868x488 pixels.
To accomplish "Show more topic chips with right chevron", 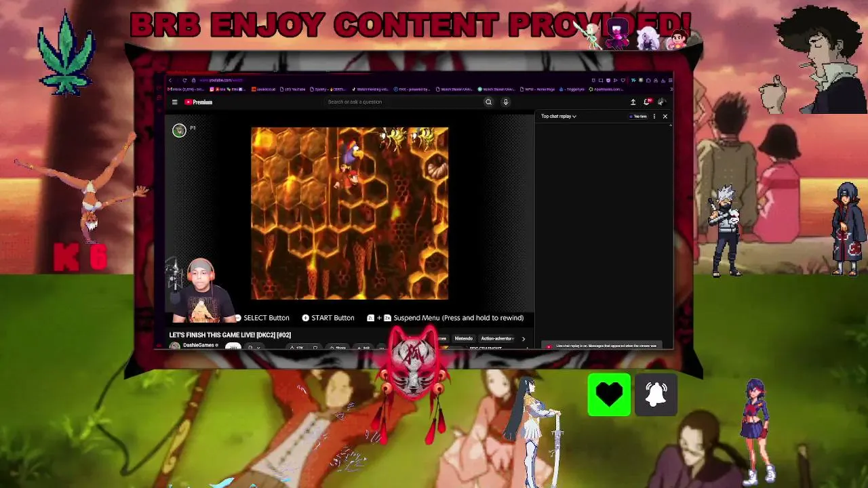I will (x=524, y=339).
